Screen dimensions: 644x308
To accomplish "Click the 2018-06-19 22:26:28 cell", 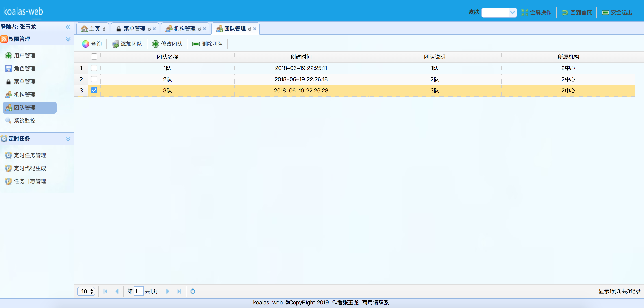I will click(x=301, y=90).
